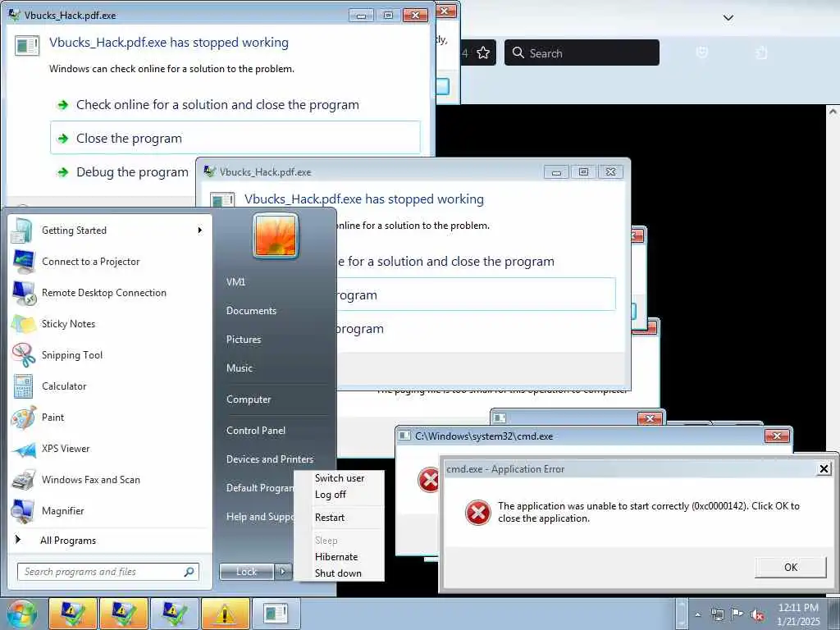Close cmd.exe Application Error dialog with X
The width and height of the screenshot is (840, 630).
pyautogui.click(x=824, y=469)
